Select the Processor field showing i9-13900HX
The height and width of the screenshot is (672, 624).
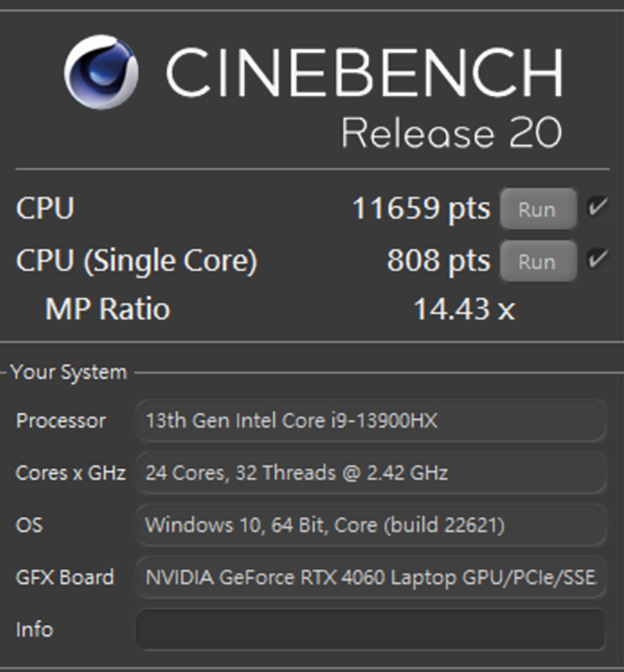point(370,421)
